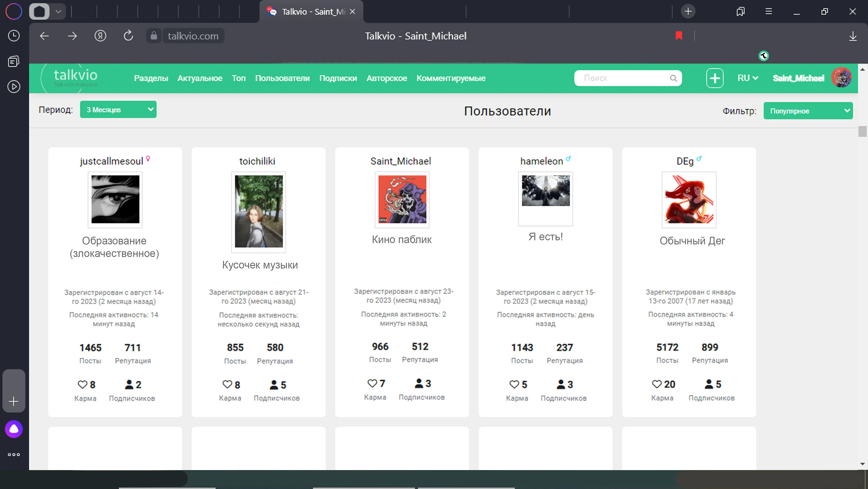Open the Подписки menu item
Screen dimensions: 868x489
(338, 78)
